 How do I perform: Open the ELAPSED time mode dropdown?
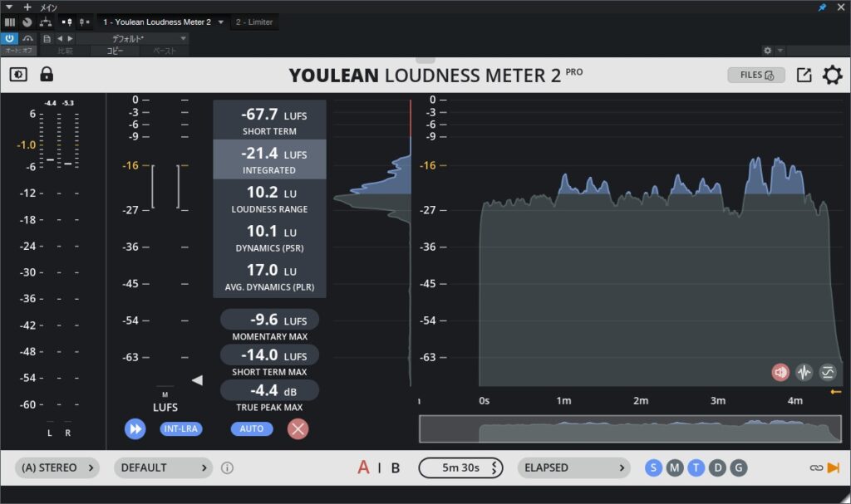[573, 467]
